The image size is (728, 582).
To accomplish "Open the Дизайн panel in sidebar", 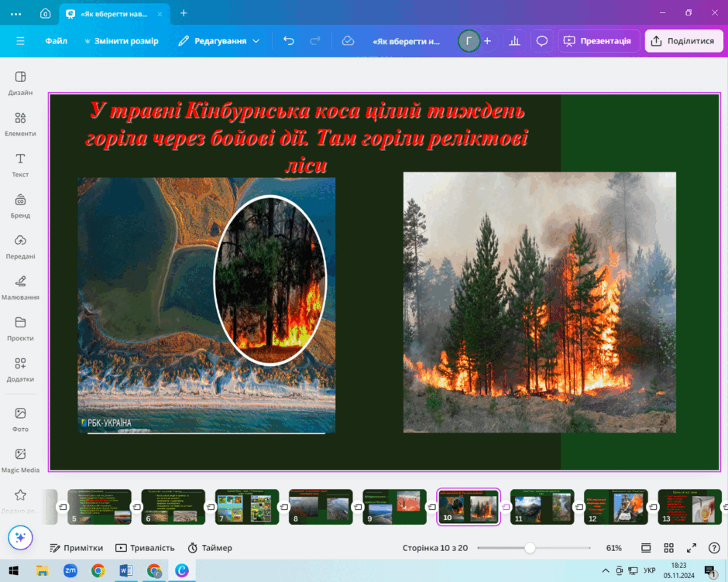I will point(20,83).
